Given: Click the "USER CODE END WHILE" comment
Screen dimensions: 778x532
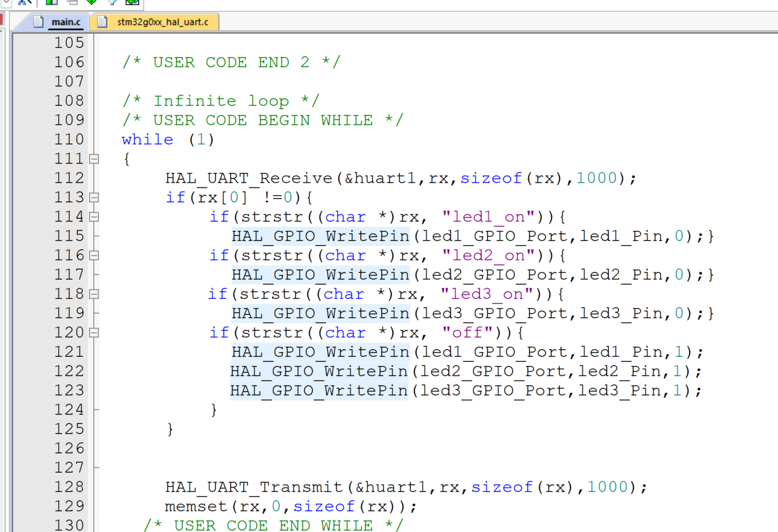Looking at the screenshot, I should pyautogui.click(x=273, y=525).
